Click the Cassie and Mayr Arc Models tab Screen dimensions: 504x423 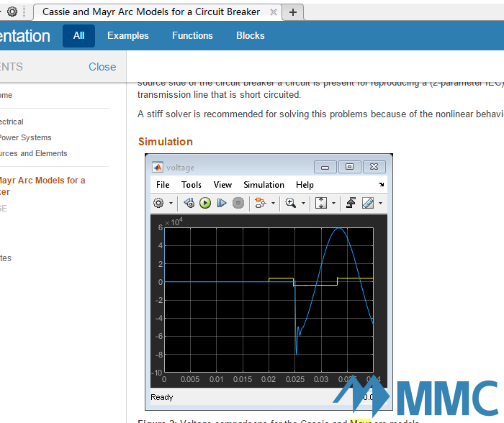coord(151,12)
